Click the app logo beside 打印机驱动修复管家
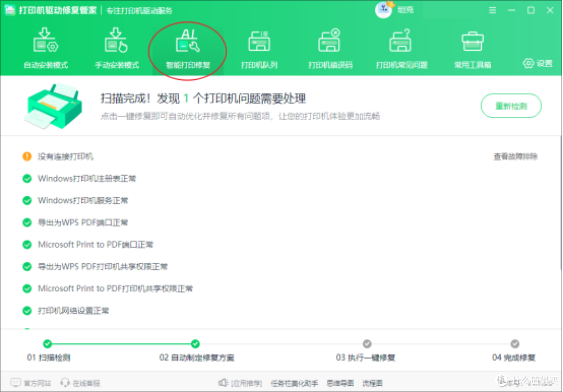 pyautogui.click(x=10, y=10)
